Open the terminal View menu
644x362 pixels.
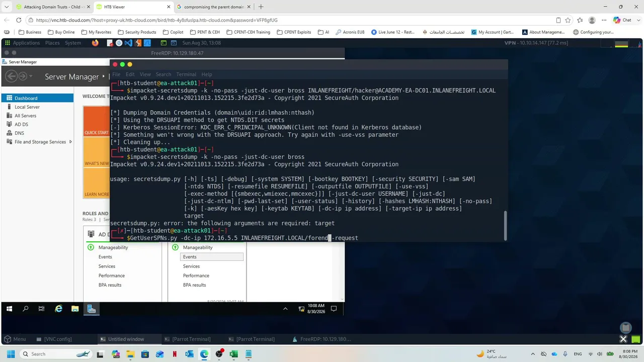(145, 74)
